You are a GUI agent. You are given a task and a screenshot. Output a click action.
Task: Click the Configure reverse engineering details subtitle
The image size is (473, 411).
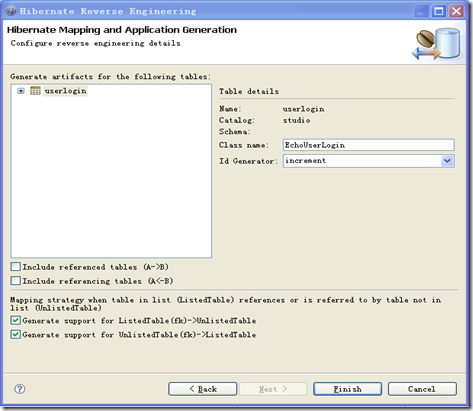click(x=96, y=43)
